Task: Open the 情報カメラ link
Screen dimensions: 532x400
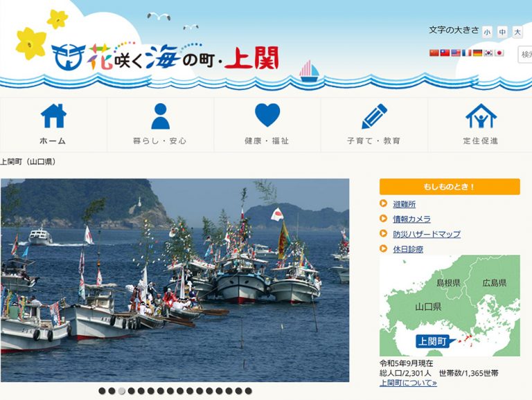Action: point(411,219)
